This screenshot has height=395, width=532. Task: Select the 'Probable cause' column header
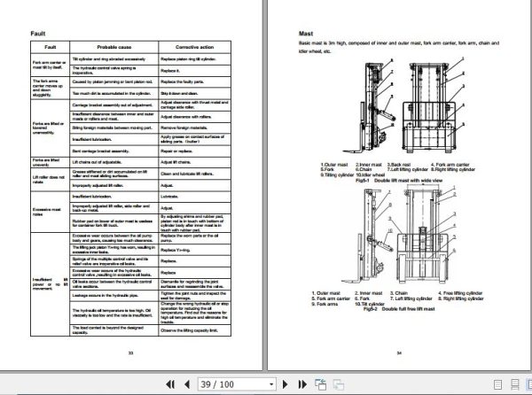pos(114,47)
